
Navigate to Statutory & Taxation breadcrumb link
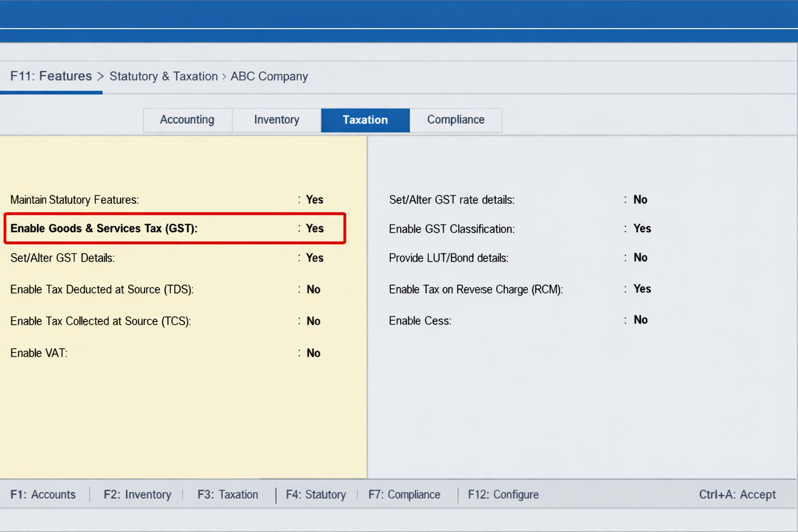coord(163,76)
